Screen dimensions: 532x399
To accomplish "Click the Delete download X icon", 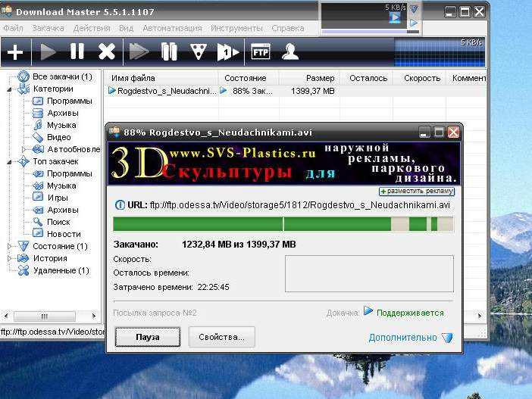I will pyautogui.click(x=107, y=52).
